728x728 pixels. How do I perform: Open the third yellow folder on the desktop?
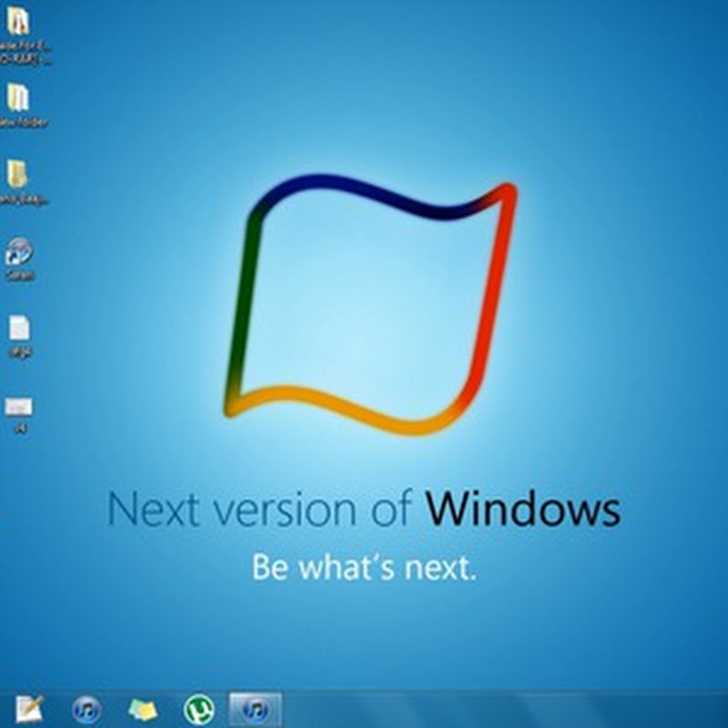click(17, 175)
